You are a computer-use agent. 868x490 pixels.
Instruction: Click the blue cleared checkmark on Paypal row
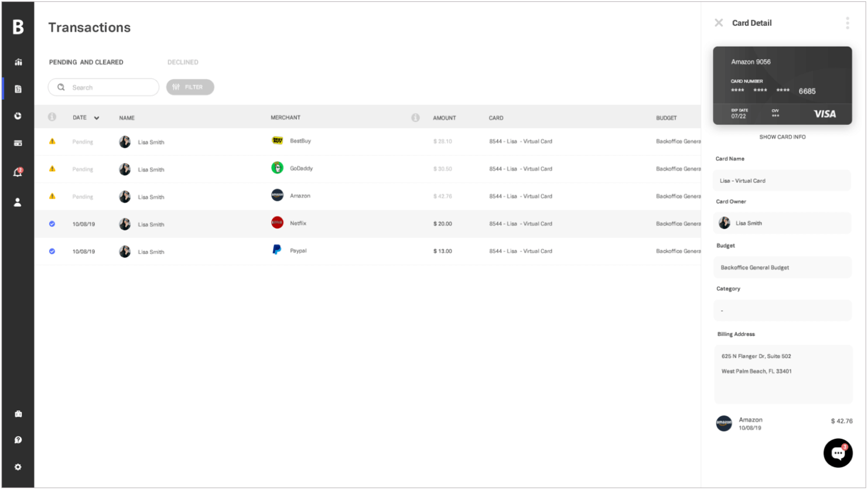tap(52, 251)
